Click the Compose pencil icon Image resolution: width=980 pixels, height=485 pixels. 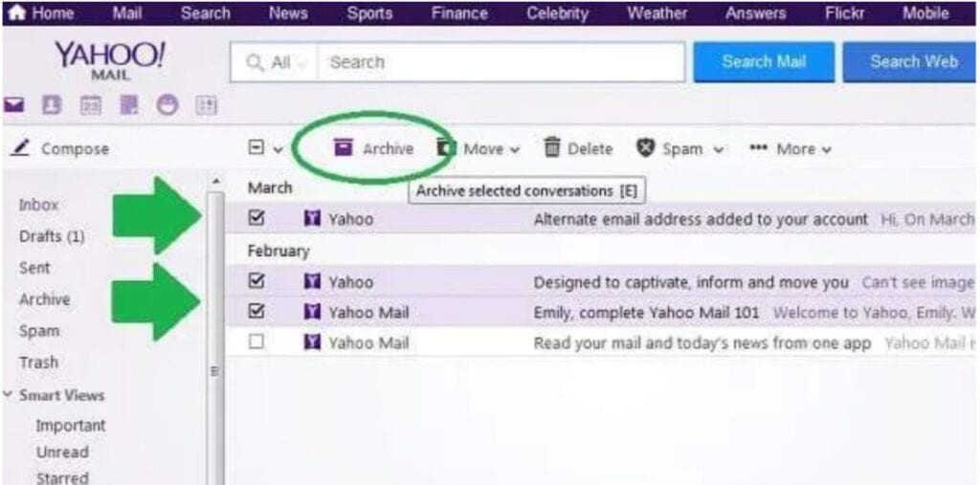(21, 148)
